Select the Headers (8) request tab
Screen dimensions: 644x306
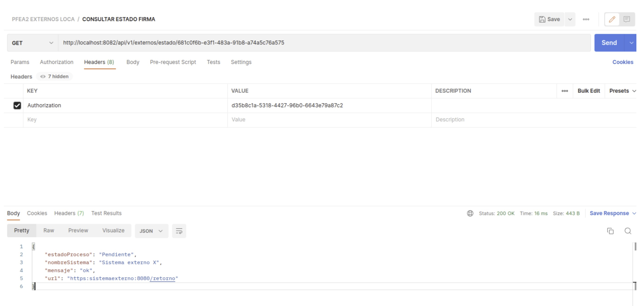point(99,62)
